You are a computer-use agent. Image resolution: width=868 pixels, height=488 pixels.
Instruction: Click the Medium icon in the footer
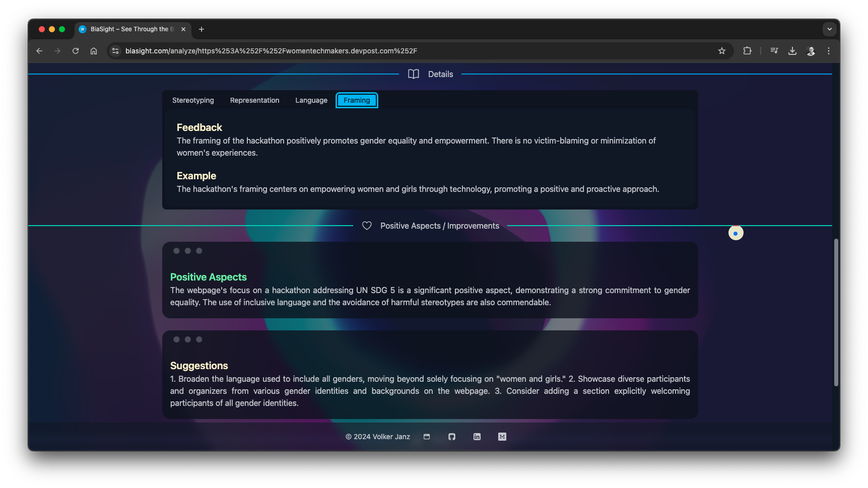coord(502,437)
